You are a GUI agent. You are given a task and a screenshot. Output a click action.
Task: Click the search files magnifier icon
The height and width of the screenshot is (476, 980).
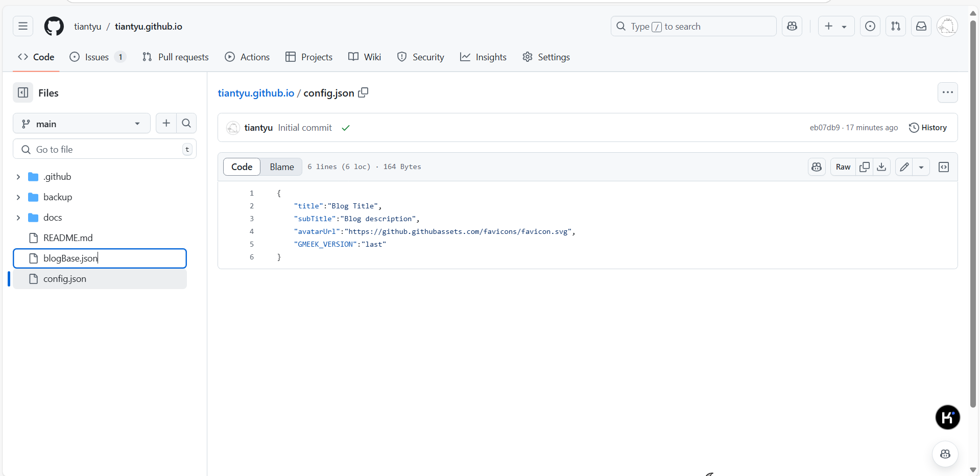coord(186,124)
